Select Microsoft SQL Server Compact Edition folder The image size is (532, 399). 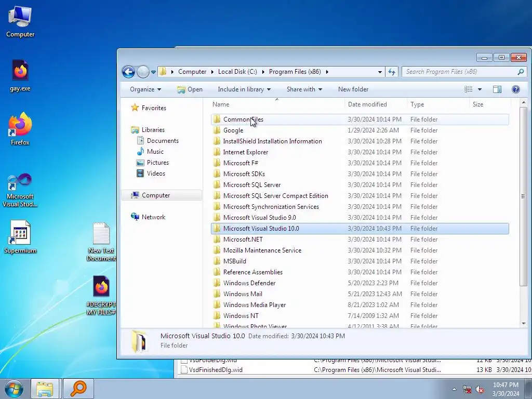tap(360, 196)
